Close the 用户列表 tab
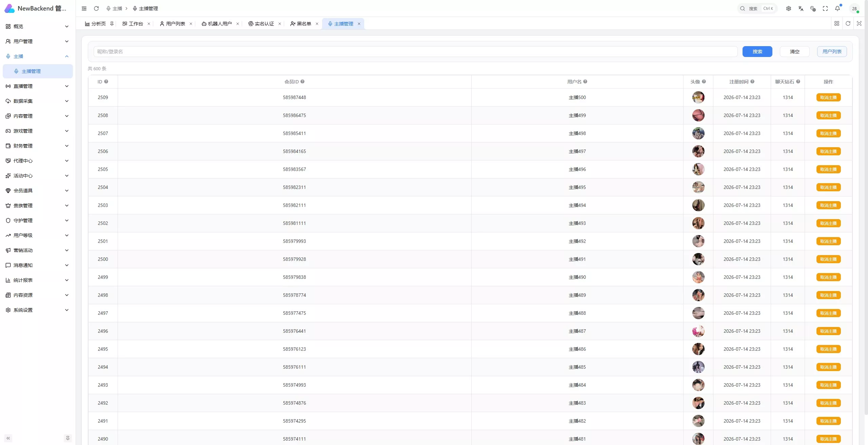The width and height of the screenshot is (868, 445). 191,24
